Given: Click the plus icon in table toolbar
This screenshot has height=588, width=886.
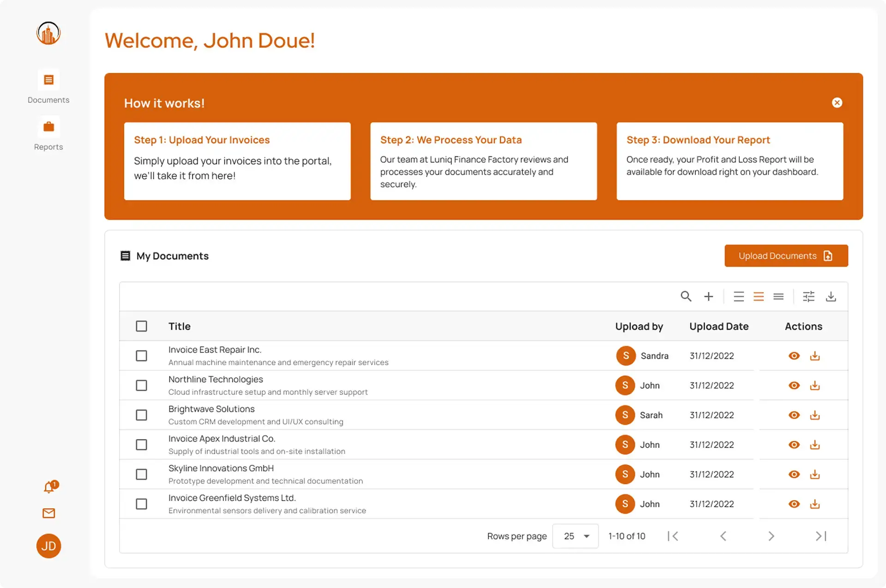Looking at the screenshot, I should click(708, 297).
